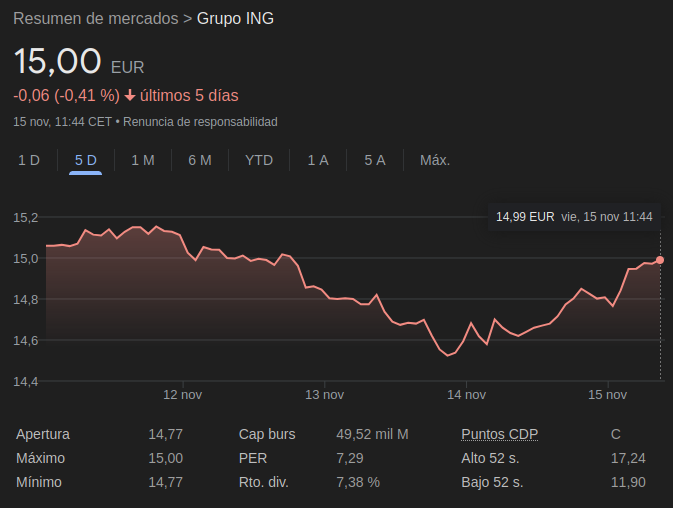Click the Cap burs label

267,434
